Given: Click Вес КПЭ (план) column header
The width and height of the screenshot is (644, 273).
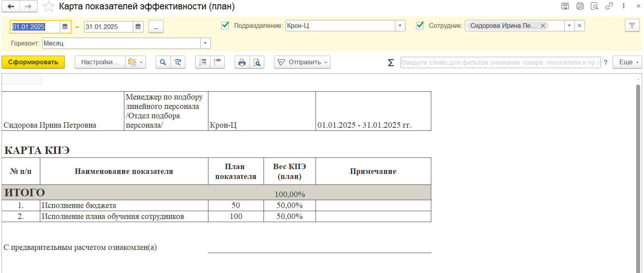Looking at the screenshot, I should coord(290,171).
